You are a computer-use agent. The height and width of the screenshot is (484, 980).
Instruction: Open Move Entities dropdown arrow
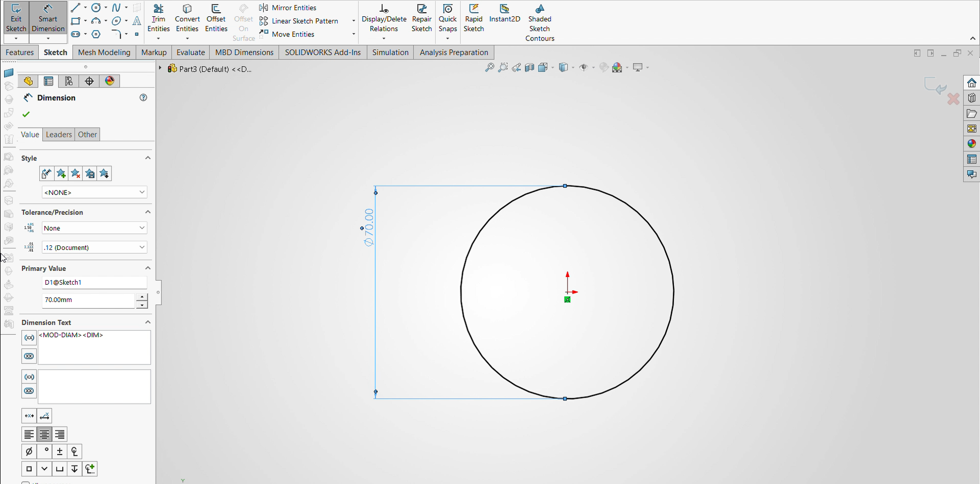pos(354,34)
